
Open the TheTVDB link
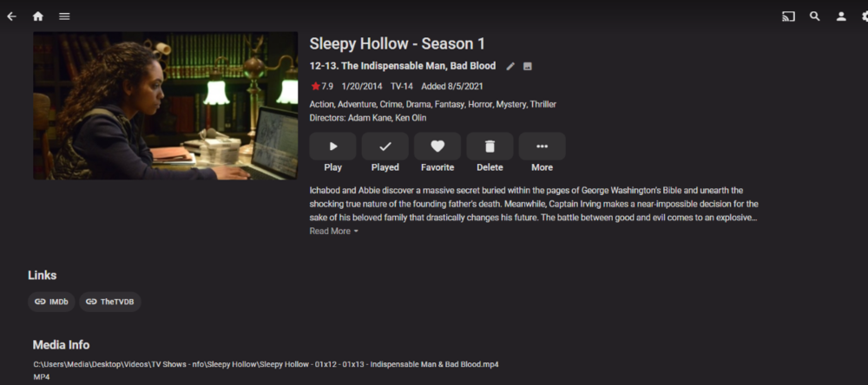coord(110,302)
